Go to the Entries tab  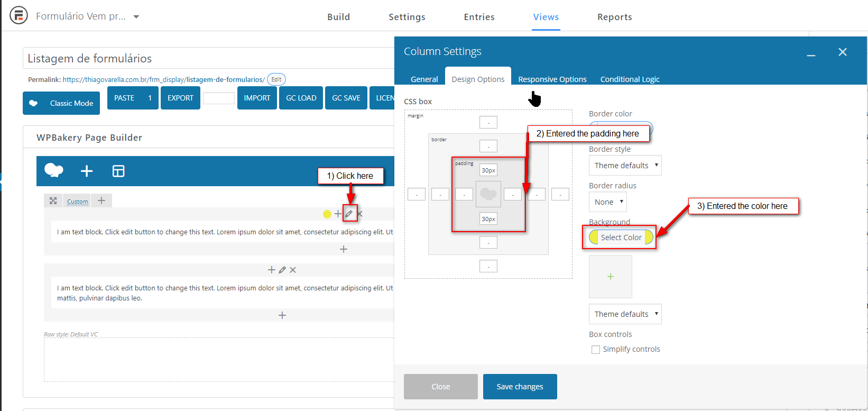(x=479, y=17)
